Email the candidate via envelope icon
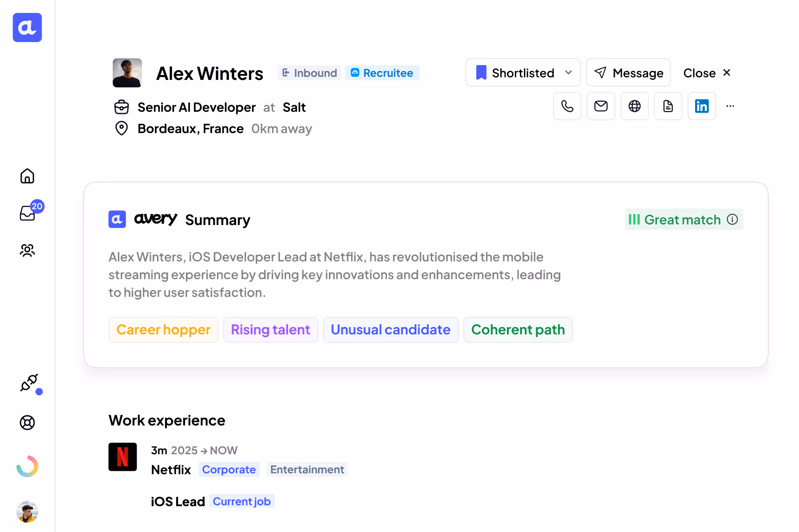 [601, 106]
